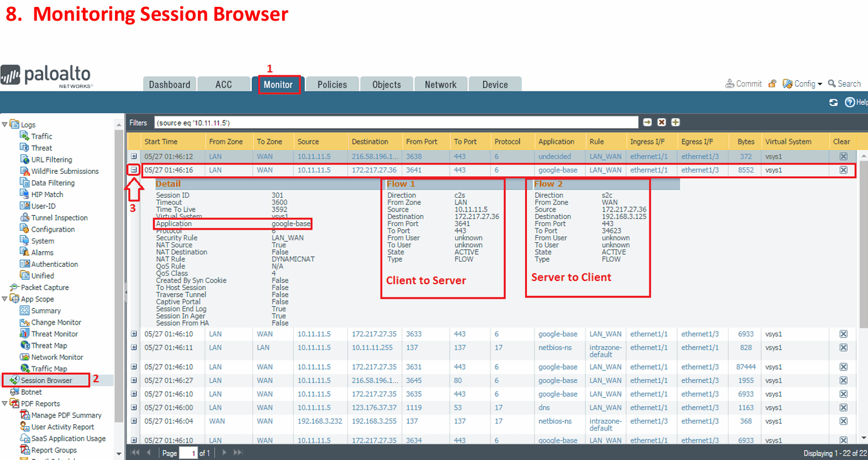This screenshot has width=868, height=460.
Task: Open Data Filtering logs
Action: click(53, 183)
